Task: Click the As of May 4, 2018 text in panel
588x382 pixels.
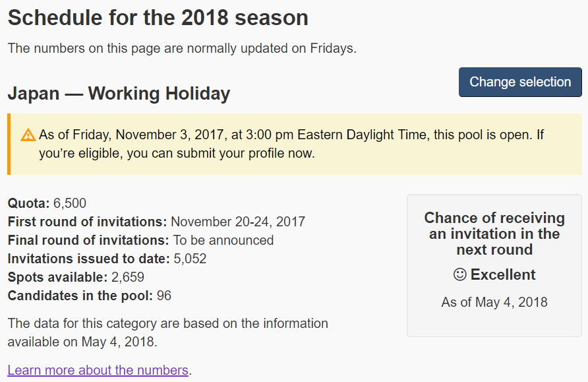Action: [494, 302]
